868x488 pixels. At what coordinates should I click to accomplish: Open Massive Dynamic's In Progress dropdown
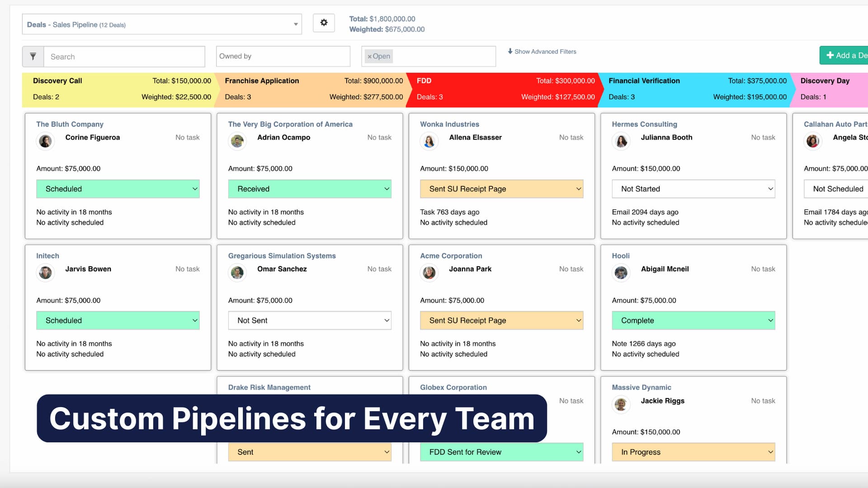pos(693,452)
